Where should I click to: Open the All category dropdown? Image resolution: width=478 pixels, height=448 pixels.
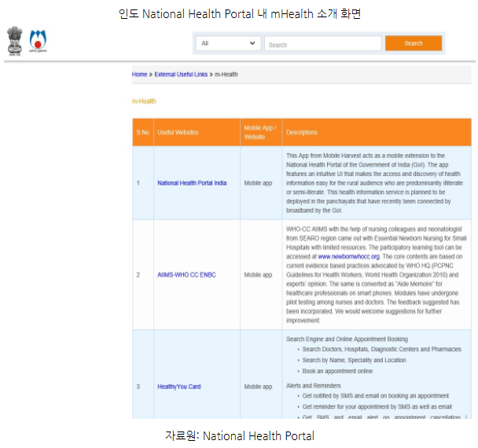point(228,43)
